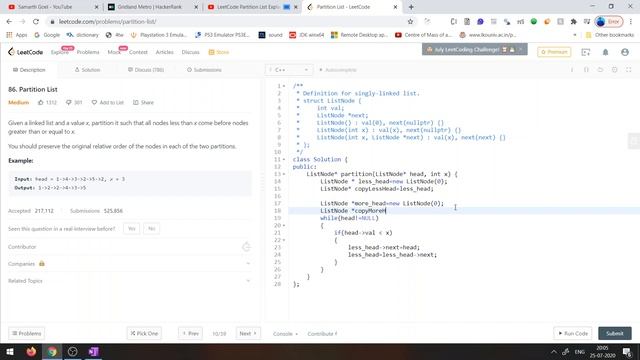Click the Premium button
The height and width of the screenshot is (360, 640).
[554, 52]
